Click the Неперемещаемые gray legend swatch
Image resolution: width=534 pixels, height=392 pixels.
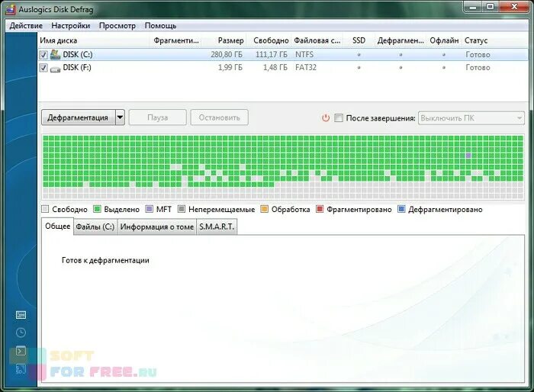click(x=182, y=209)
